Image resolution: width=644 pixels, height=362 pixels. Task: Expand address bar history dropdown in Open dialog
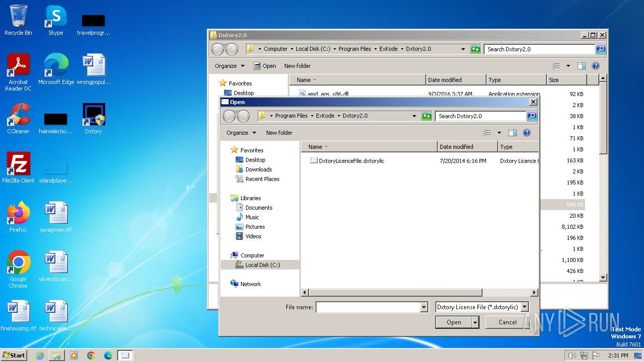point(414,116)
